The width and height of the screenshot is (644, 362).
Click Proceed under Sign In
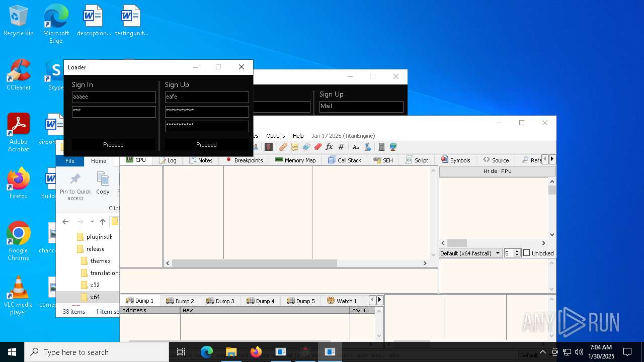[x=113, y=145]
